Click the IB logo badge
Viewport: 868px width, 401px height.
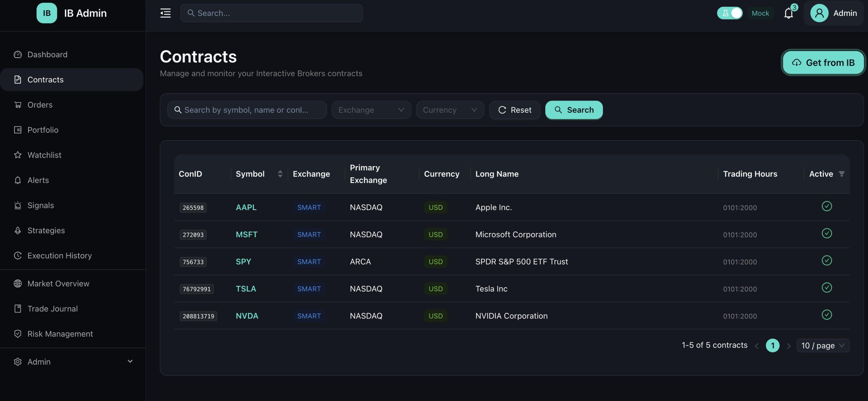[x=46, y=13]
